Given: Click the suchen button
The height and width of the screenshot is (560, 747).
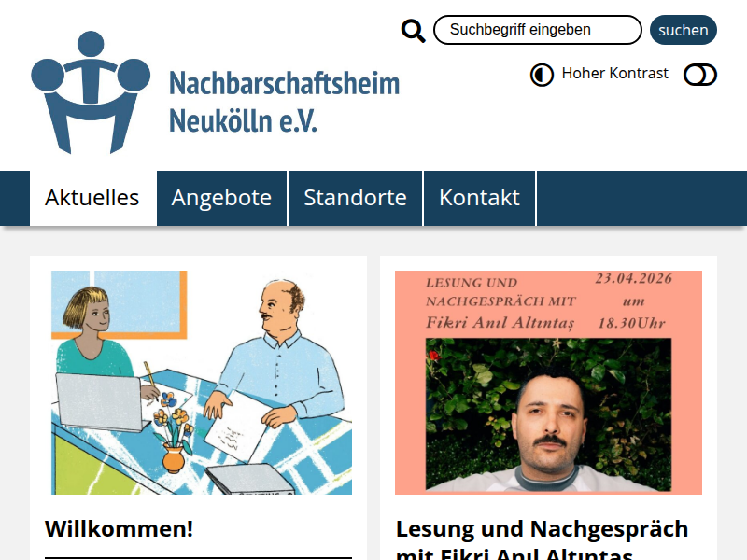Looking at the screenshot, I should 684,30.
